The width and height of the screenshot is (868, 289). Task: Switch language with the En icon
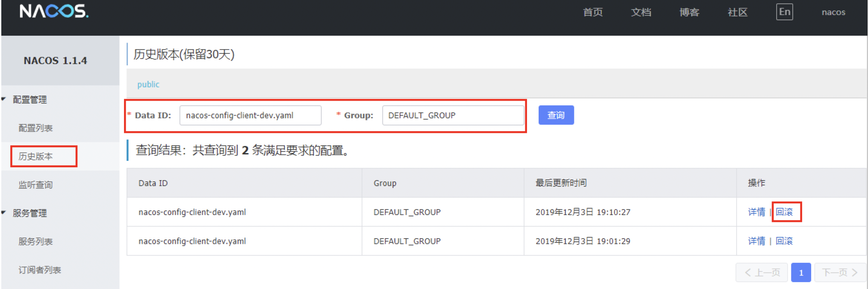pos(784,12)
